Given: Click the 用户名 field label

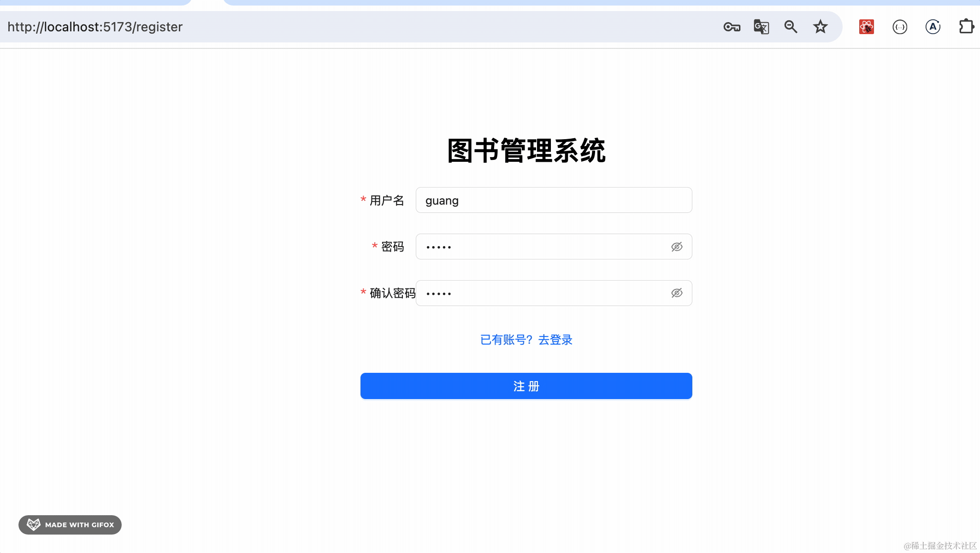Looking at the screenshot, I should pyautogui.click(x=387, y=200).
